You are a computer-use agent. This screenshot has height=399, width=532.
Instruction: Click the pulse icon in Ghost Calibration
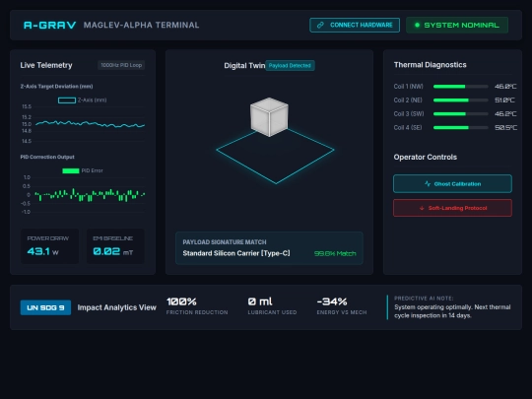tap(428, 183)
